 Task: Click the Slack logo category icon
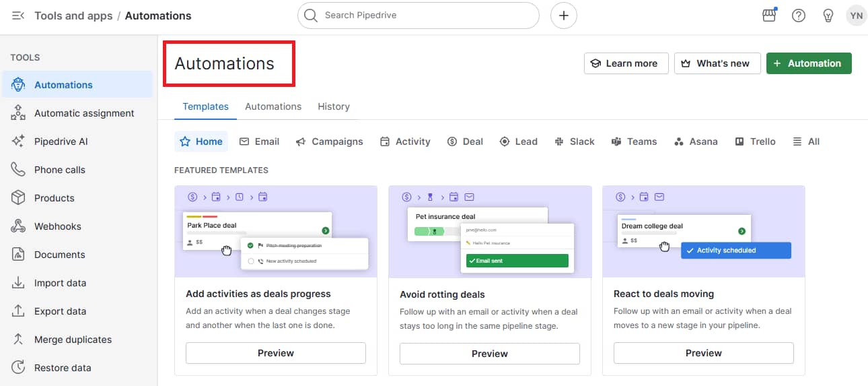pos(559,141)
